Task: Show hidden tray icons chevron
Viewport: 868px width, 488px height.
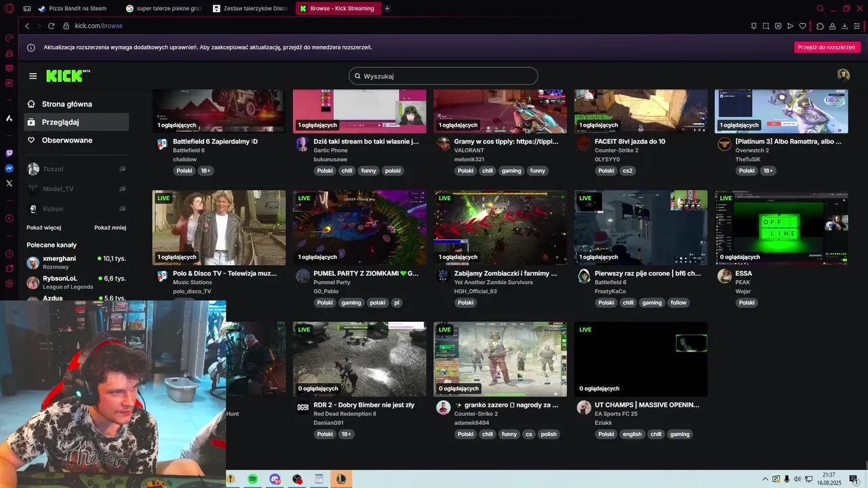Action: [x=766, y=479]
